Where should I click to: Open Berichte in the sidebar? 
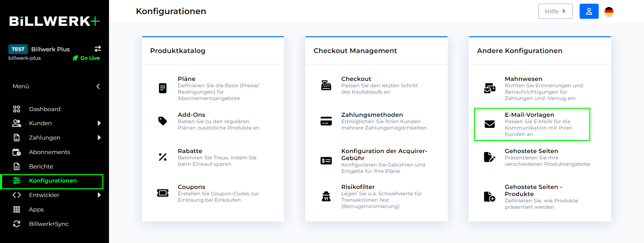(x=41, y=166)
